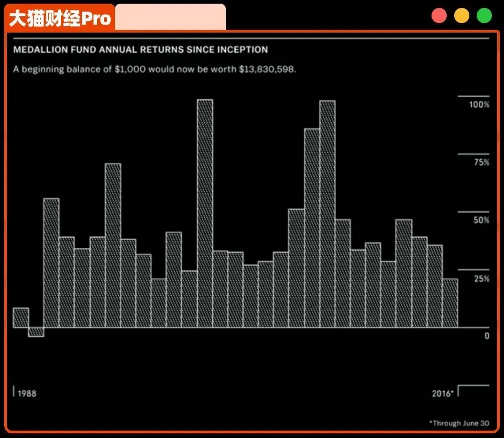Click the 1988 start year label
The height and width of the screenshot is (438, 504).
point(27,393)
